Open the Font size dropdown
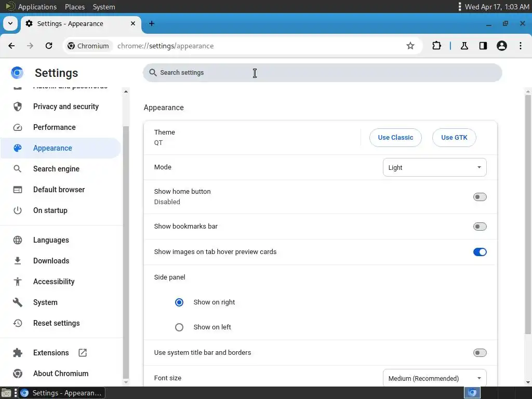This screenshot has width=532, height=399. tap(435, 378)
